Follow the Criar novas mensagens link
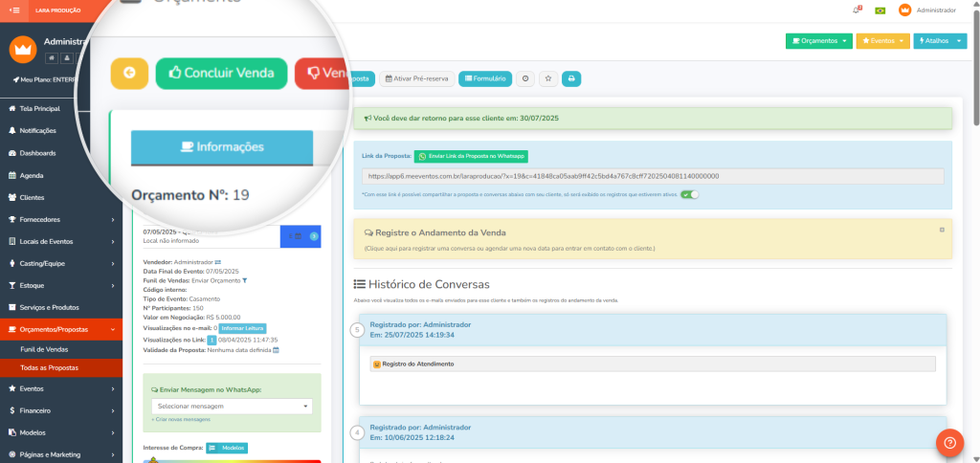Image resolution: width=980 pixels, height=463 pixels. coord(181,419)
